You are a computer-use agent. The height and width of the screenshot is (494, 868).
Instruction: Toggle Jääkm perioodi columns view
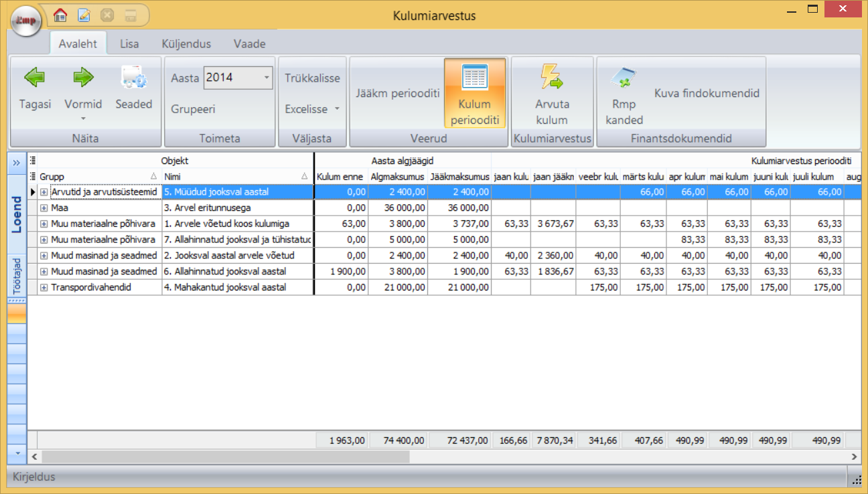coord(397,93)
